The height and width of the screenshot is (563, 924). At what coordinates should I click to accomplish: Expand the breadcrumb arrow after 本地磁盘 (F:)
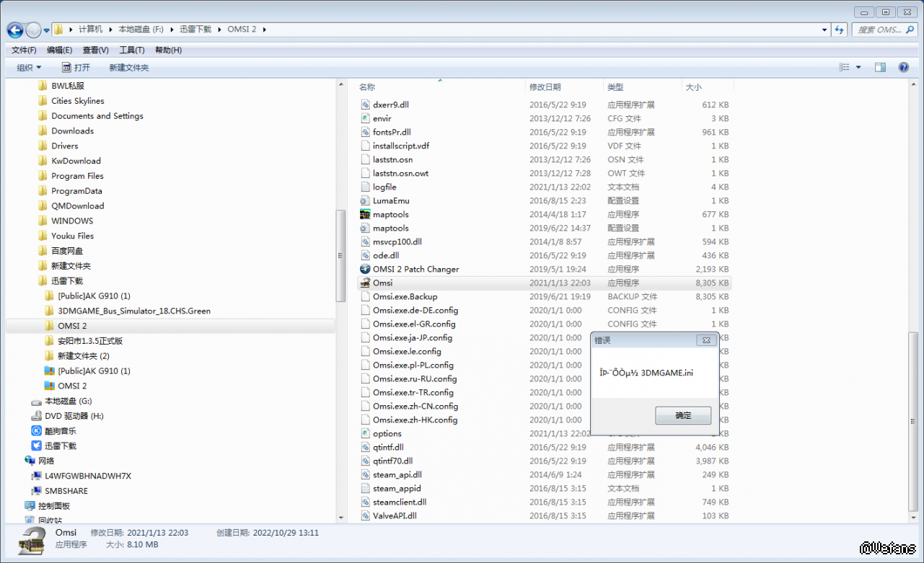tap(170, 30)
